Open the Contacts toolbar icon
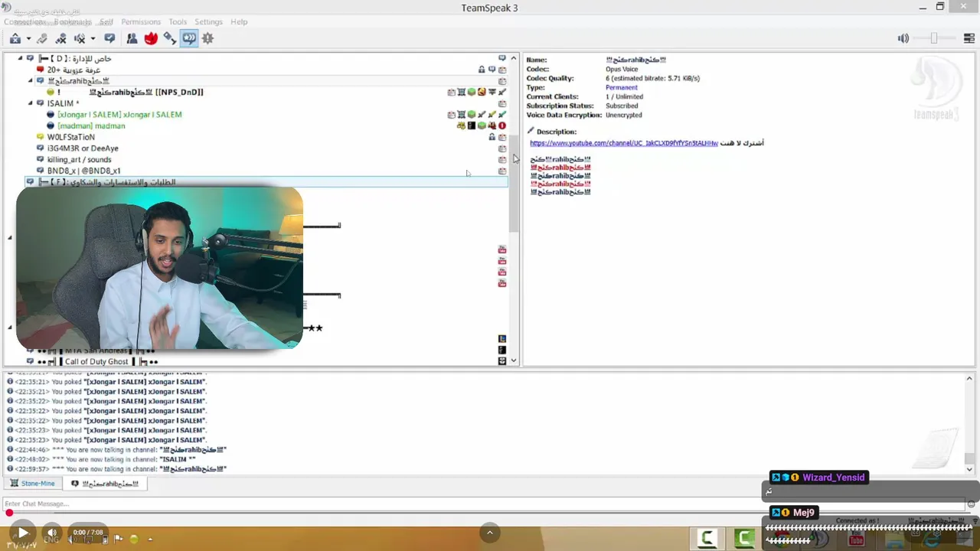 [x=132, y=38]
